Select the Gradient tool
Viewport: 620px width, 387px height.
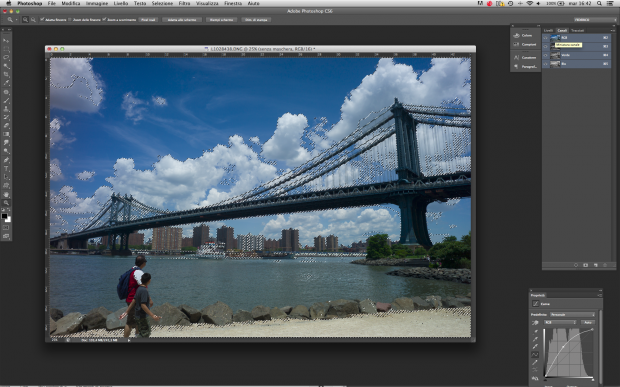[6, 134]
